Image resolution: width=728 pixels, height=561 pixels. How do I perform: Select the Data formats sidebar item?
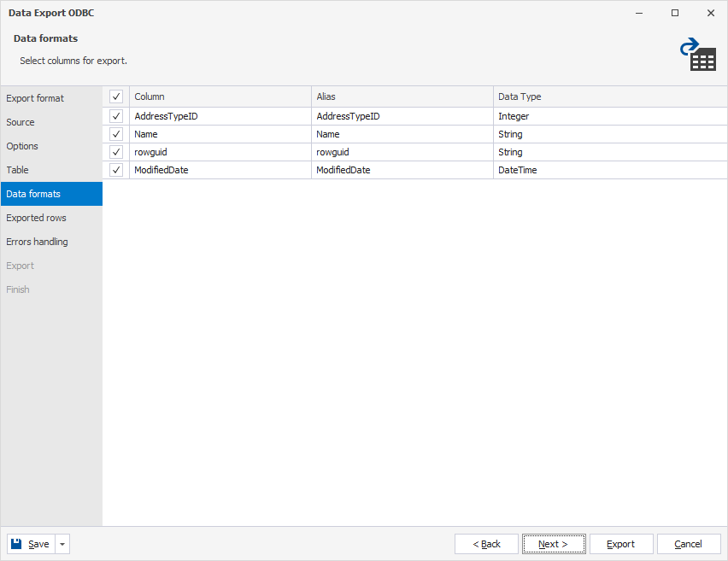(51, 194)
